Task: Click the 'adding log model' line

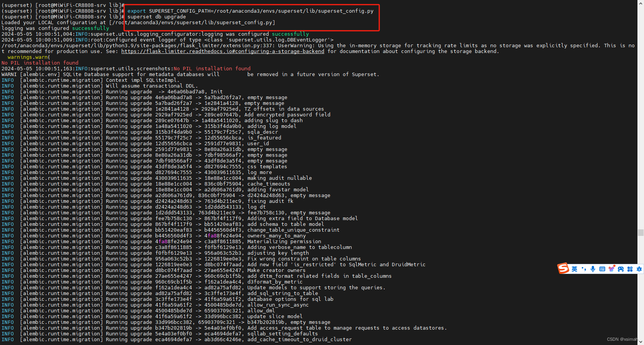Action: pyautogui.click(x=149, y=126)
